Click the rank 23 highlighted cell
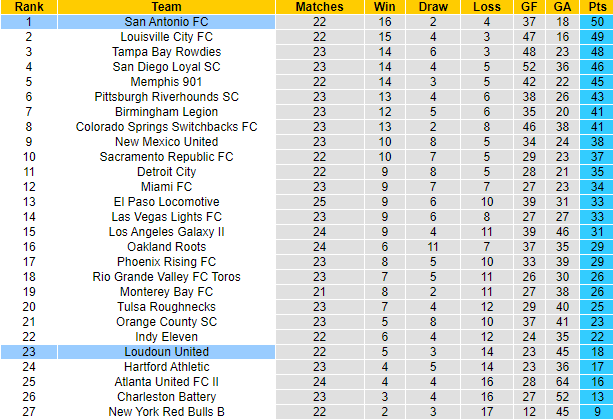Image resolution: width=613 pixels, height=420 pixels. click(x=28, y=352)
